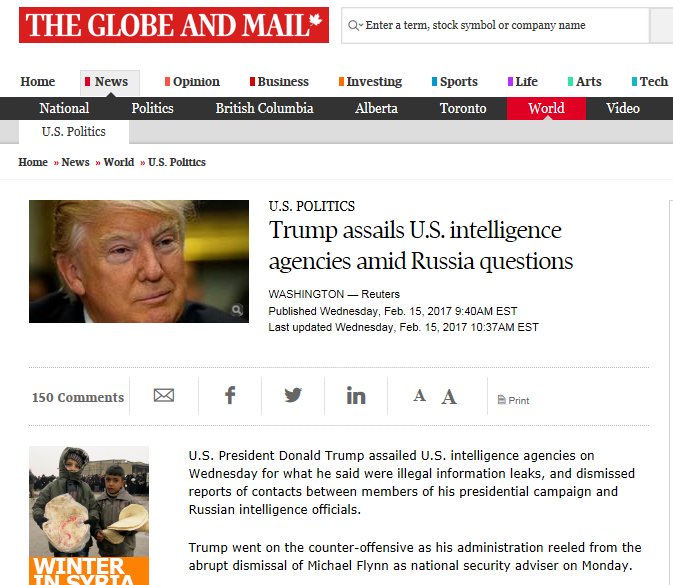673x585 pixels.
Task: Select Video in the sub navigation
Action: click(623, 108)
